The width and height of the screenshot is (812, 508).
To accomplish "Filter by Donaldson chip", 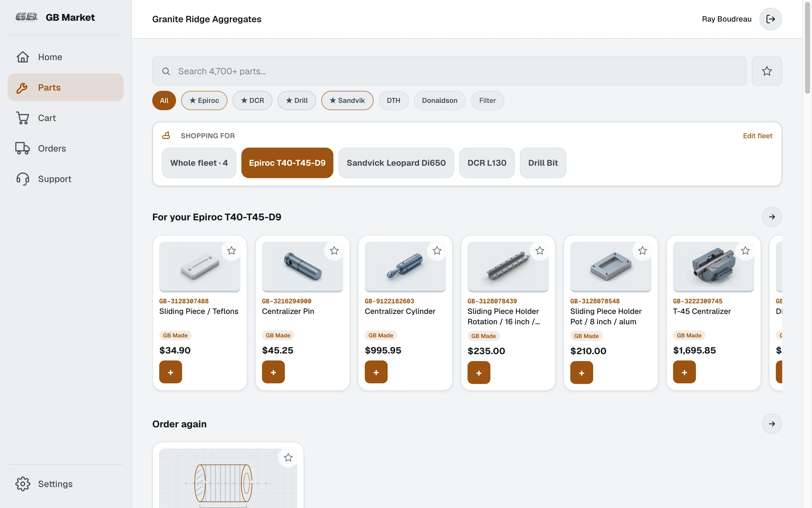I will click(440, 101).
